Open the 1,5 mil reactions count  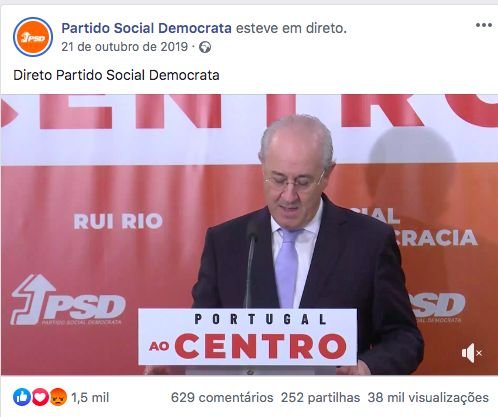click(x=90, y=398)
